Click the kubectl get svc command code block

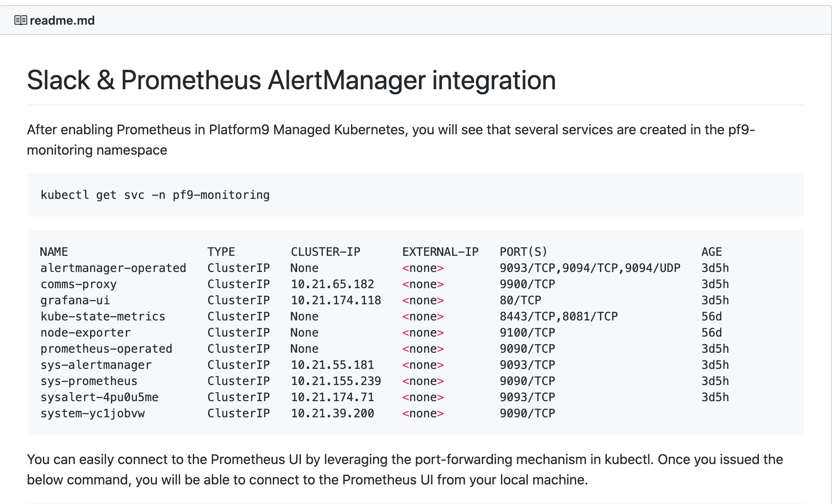click(154, 195)
